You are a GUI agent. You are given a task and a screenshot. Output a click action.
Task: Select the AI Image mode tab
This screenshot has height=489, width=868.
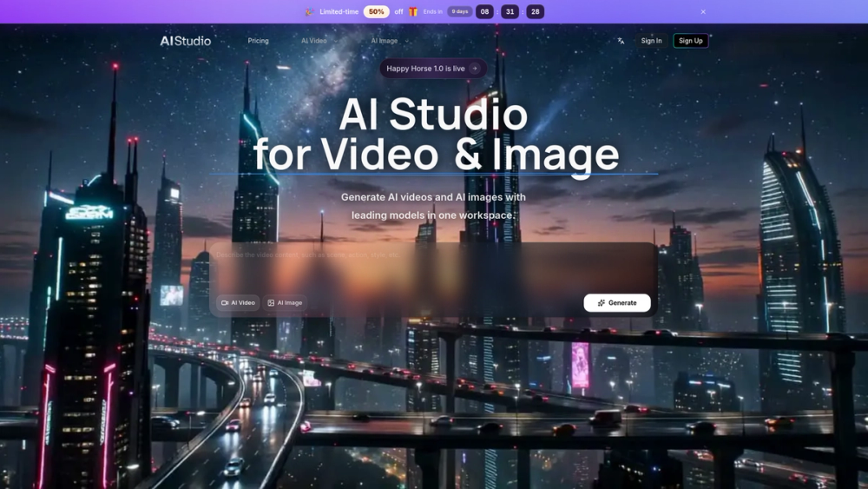285,303
